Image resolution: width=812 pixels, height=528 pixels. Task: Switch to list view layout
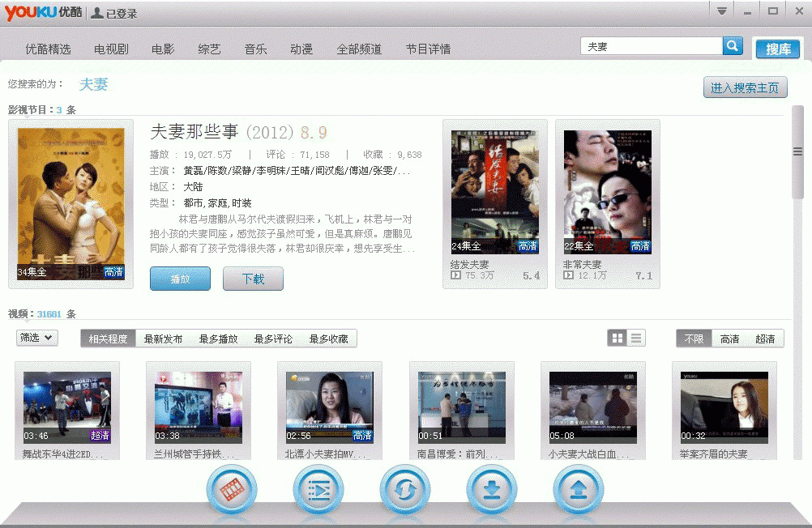pos(637,339)
